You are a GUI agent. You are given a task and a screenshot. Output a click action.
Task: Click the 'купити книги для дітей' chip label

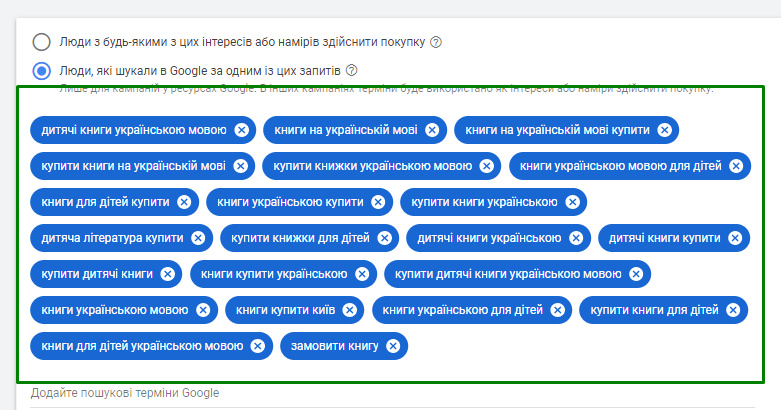[x=654, y=310]
